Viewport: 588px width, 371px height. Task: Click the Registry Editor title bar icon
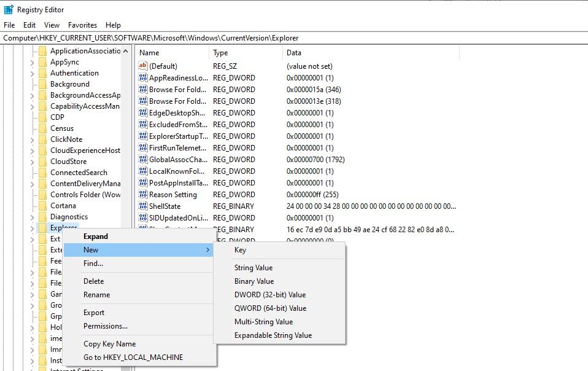click(9, 9)
